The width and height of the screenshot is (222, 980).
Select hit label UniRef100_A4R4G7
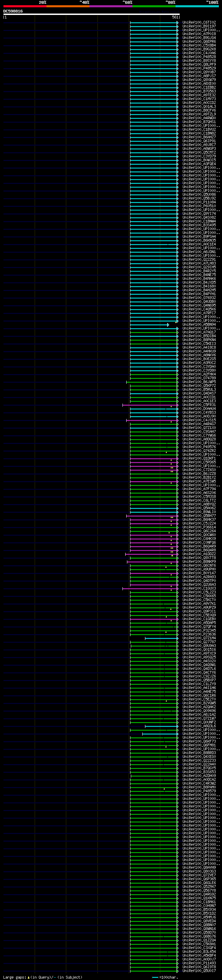(x=199, y=424)
